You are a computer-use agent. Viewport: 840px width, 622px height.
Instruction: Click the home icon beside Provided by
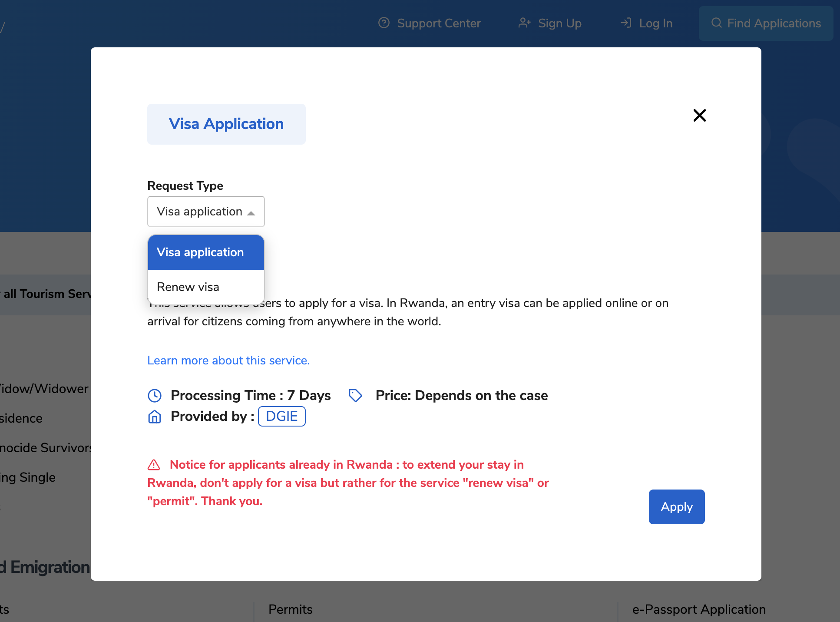154,417
